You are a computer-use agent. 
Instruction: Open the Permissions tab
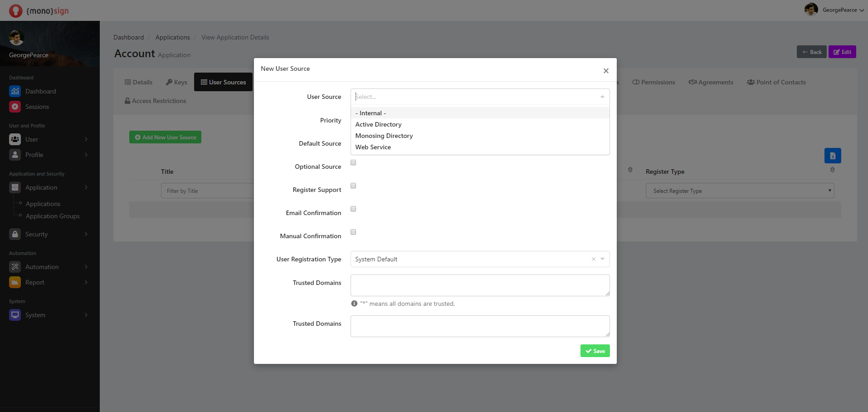point(653,82)
